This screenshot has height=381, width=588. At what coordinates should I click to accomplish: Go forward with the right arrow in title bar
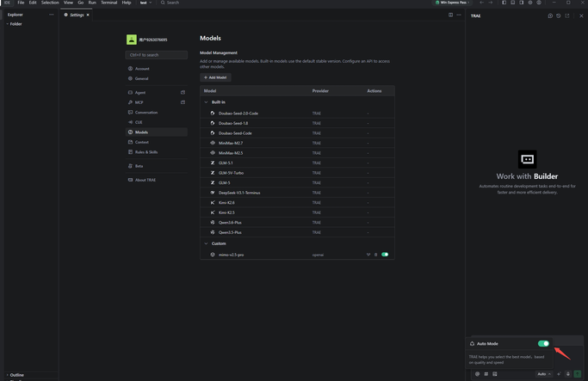pos(490,3)
